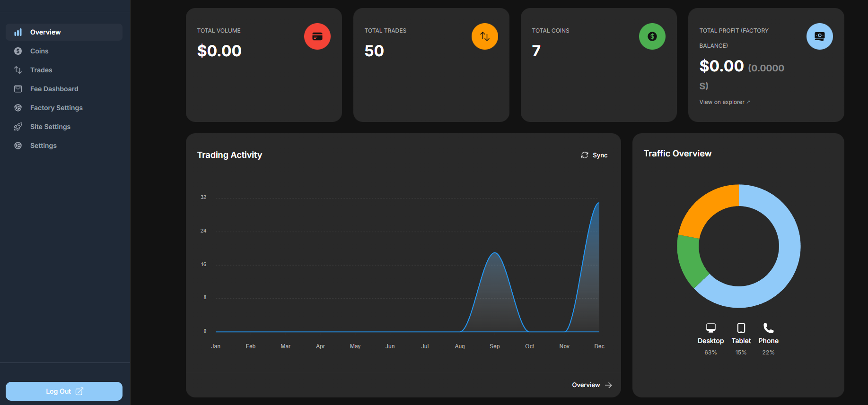Viewport: 868px width, 405px height.
Task: Click the red Total Volume card icon
Action: pos(317,36)
